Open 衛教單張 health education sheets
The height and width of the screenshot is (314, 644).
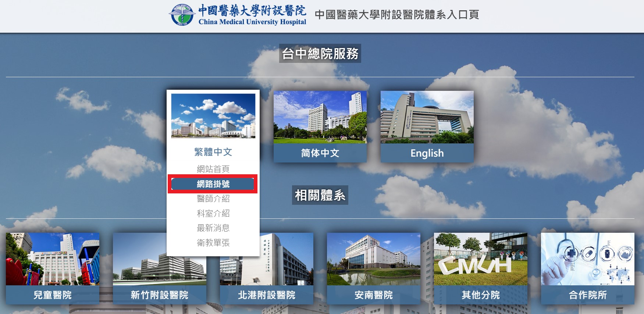(213, 243)
